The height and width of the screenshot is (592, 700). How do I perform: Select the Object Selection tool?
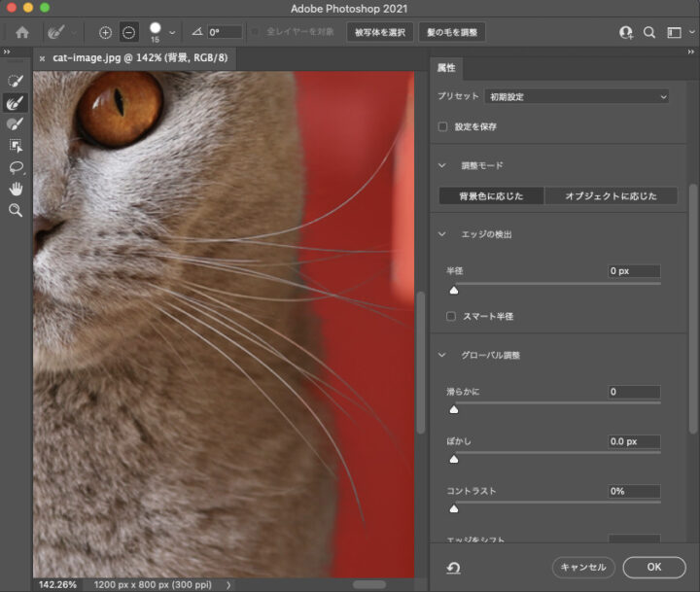click(x=16, y=146)
